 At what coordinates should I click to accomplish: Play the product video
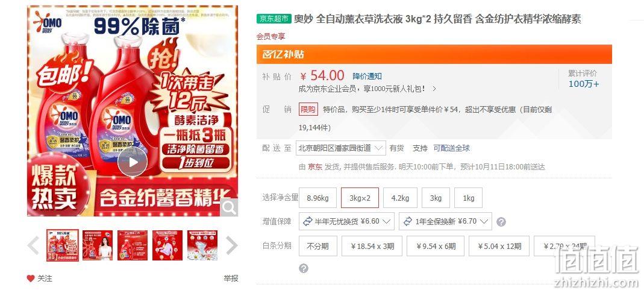(x=133, y=162)
